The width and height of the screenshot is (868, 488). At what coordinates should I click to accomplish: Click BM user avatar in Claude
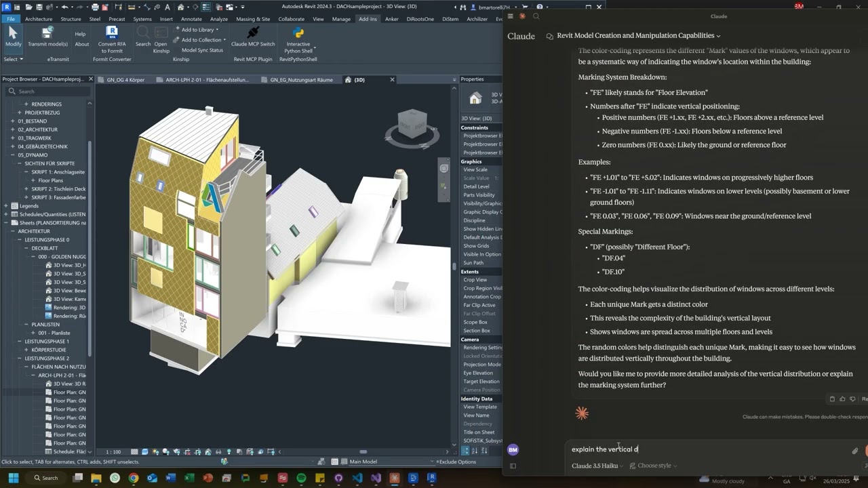click(x=513, y=449)
